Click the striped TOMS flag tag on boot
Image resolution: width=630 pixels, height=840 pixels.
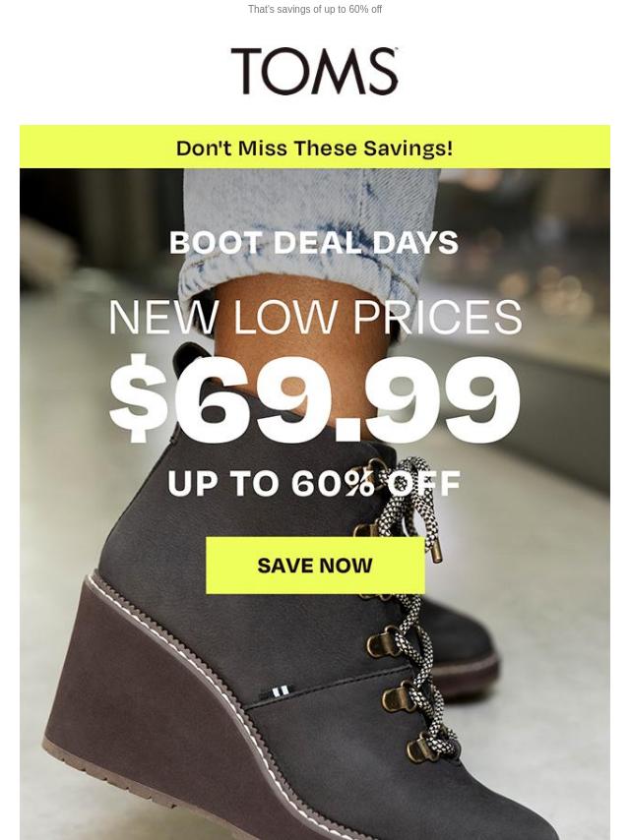(279, 692)
